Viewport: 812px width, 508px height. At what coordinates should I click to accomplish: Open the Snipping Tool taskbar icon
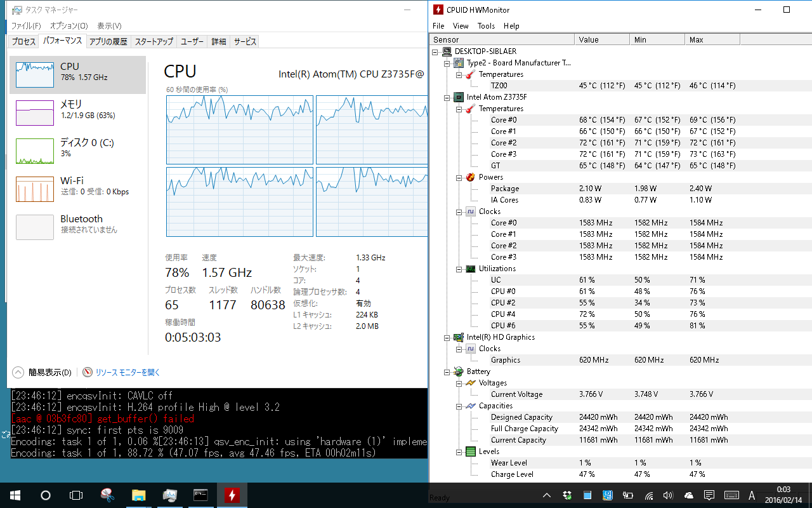coord(107,495)
